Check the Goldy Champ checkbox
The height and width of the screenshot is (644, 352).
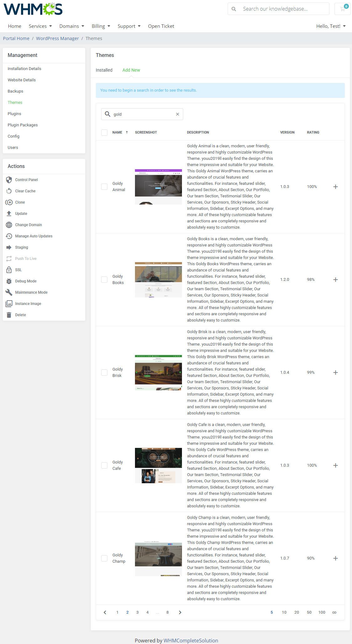(104, 558)
